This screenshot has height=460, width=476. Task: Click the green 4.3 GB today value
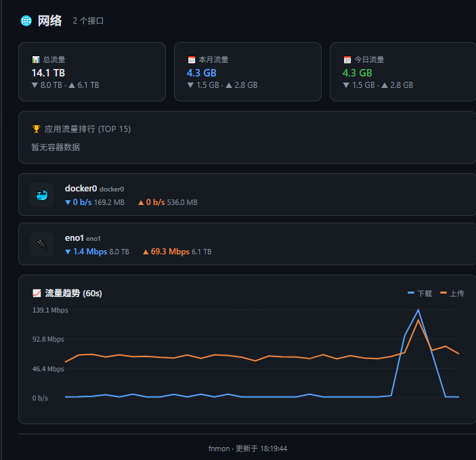point(358,73)
